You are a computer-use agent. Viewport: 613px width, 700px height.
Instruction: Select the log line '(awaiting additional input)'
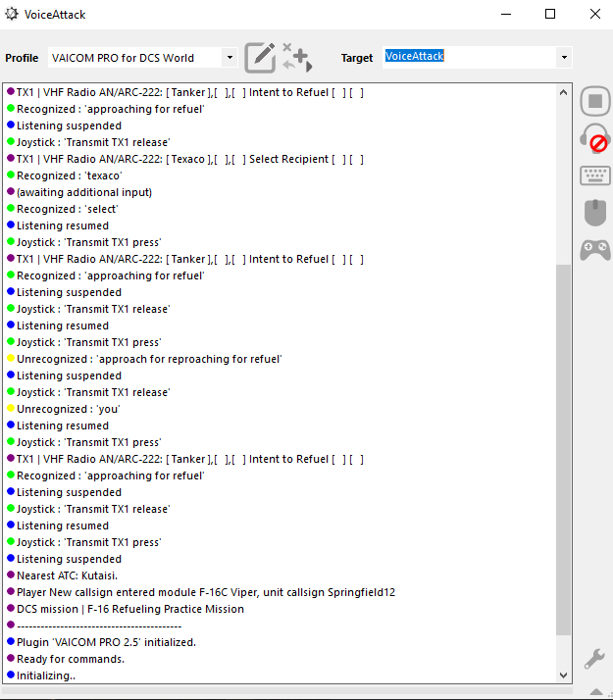[x=79, y=192]
